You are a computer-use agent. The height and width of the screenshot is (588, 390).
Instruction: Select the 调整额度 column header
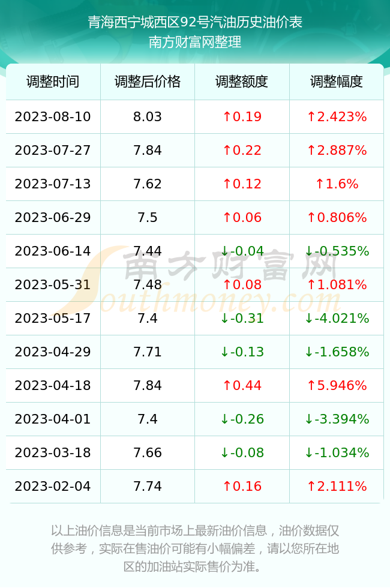tap(242, 82)
